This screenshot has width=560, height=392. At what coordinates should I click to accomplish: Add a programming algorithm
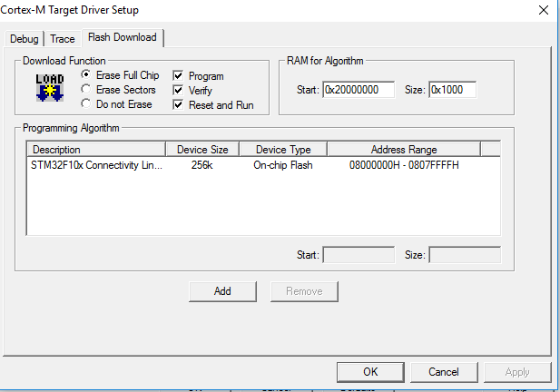[x=222, y=291]
